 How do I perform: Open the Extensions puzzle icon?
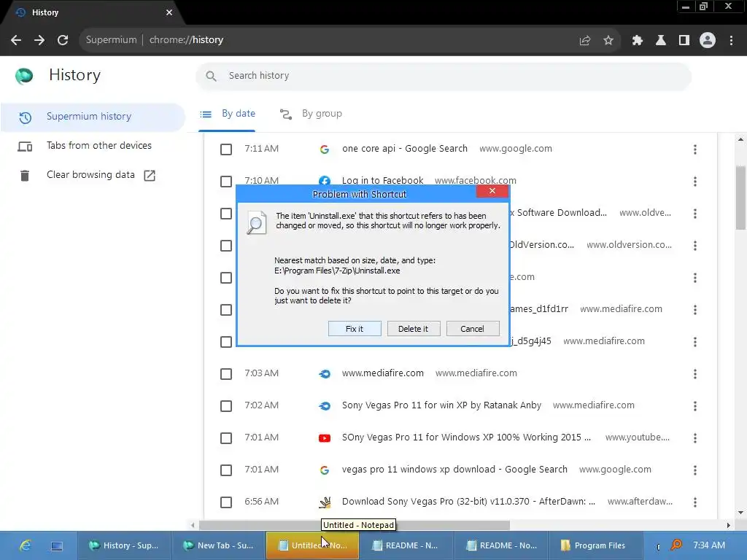point(638,41)
